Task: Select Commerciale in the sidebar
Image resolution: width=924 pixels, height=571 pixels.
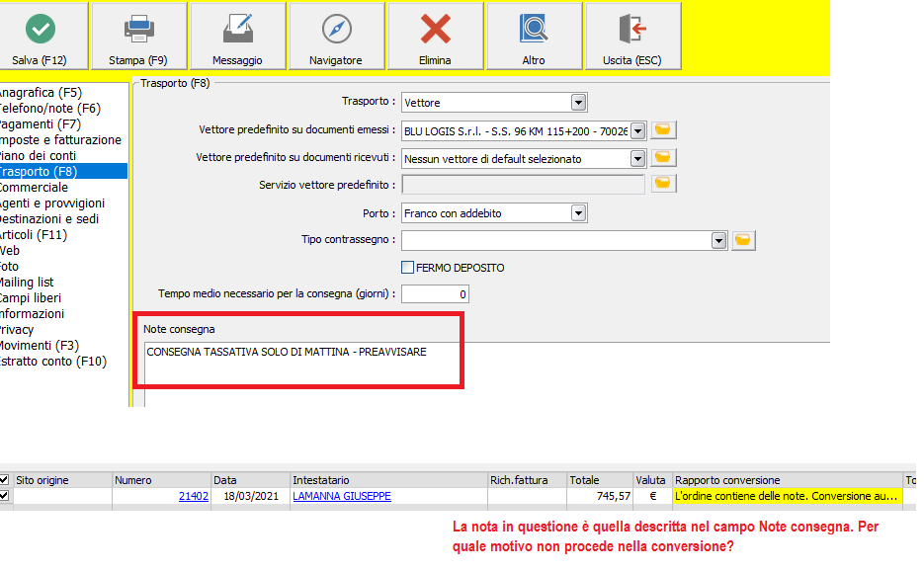Action: point(34,188)
